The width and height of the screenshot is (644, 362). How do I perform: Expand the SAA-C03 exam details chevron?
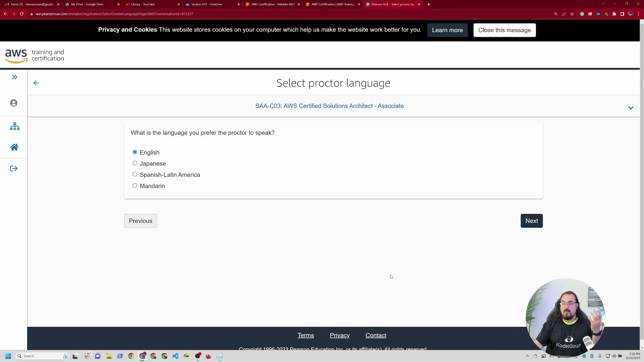click(x=631, y=108)
